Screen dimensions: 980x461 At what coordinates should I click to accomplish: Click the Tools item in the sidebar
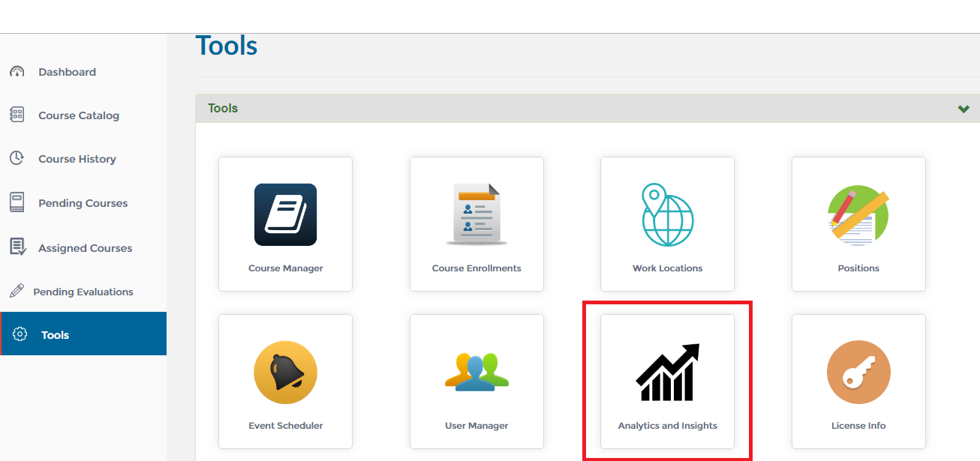[x=55, y=335]
